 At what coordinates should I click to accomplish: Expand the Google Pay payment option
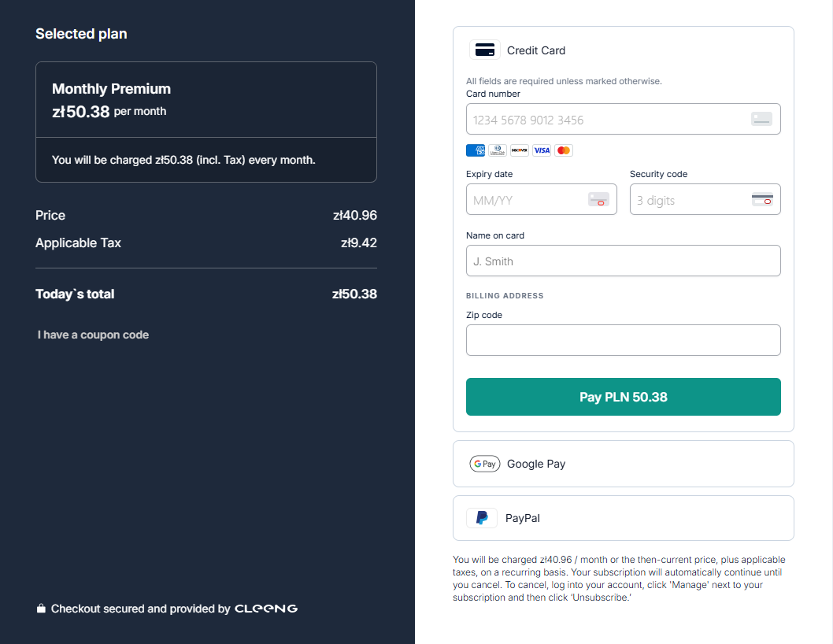click(623, 464)
